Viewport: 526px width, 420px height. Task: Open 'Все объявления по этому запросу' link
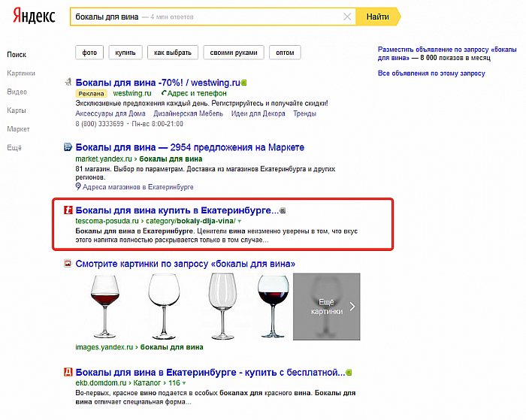[x=431, y=73]
